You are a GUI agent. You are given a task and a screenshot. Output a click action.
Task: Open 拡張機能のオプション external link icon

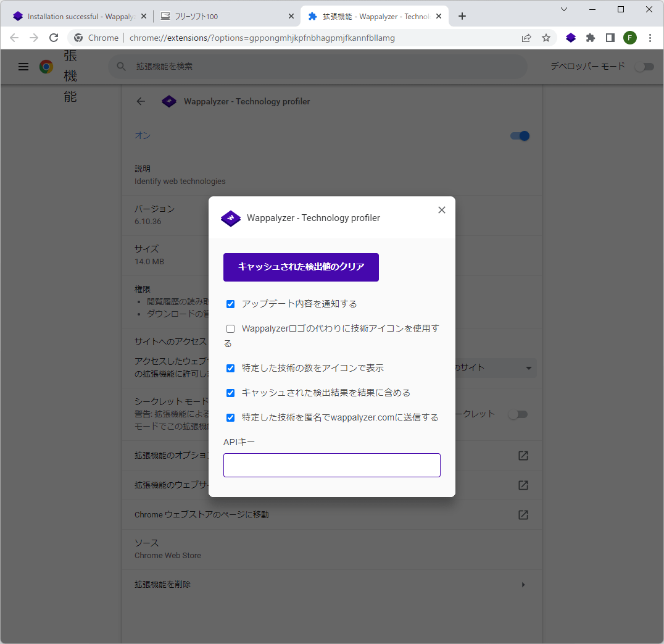click(523, 456)
